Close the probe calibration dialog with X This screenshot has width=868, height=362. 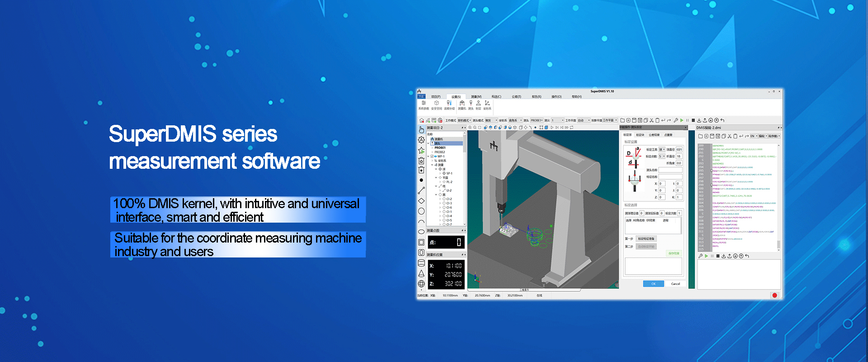(686, 128)
